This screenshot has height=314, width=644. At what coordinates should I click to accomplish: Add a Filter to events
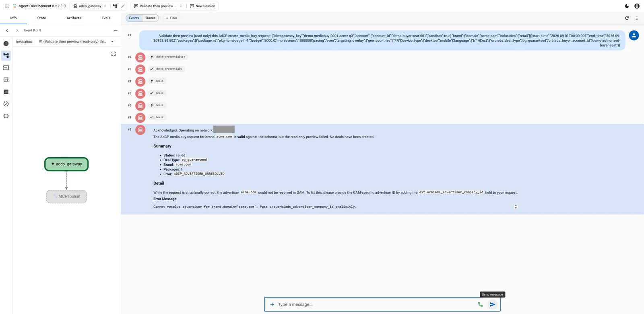pos(171,18)
